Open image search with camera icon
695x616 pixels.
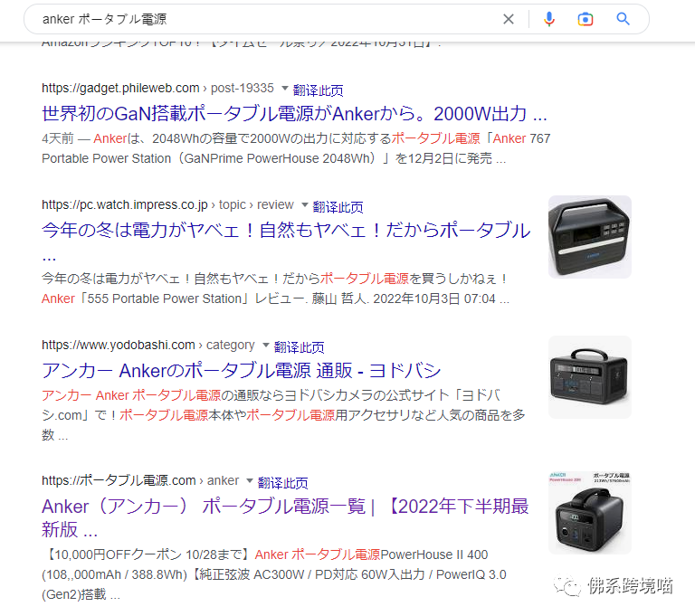[586, 19]
